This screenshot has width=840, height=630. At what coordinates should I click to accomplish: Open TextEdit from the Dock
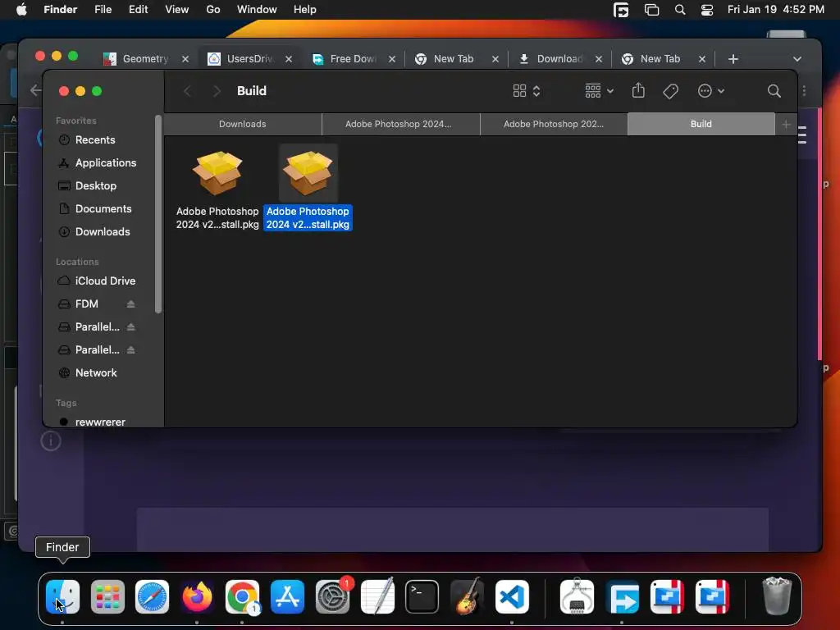377,597
